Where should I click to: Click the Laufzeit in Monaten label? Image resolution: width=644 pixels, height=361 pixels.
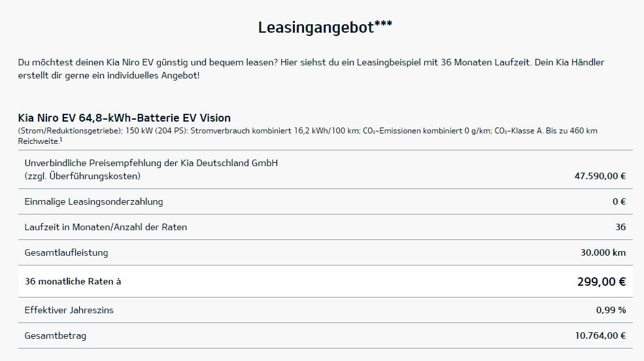[x=105, y=227]
